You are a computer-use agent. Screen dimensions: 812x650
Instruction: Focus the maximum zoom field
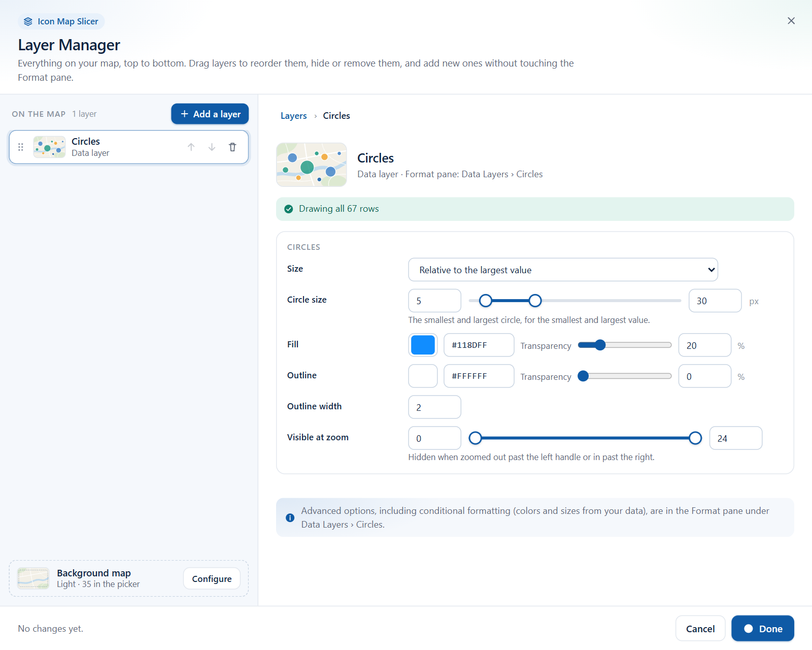coord(736,438)
